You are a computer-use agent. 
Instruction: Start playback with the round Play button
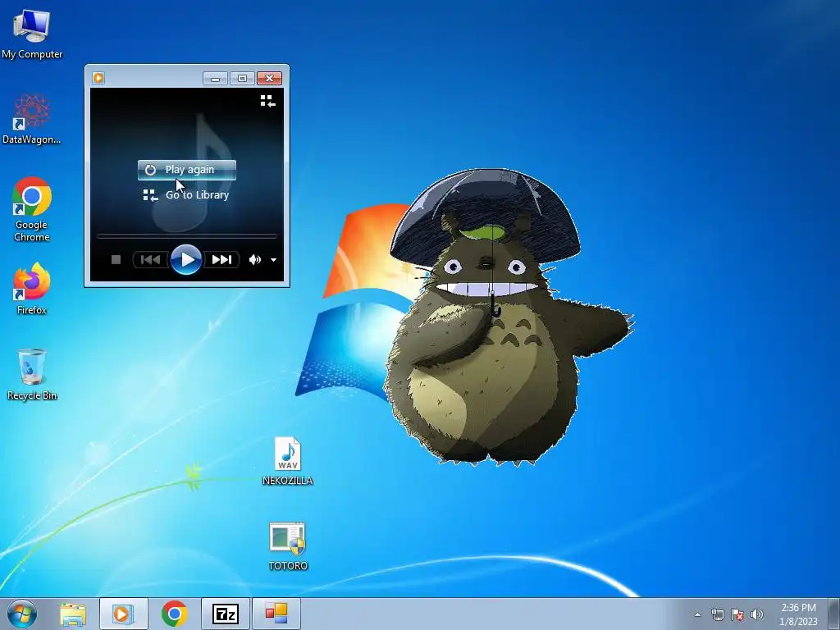tap(186, 260)
